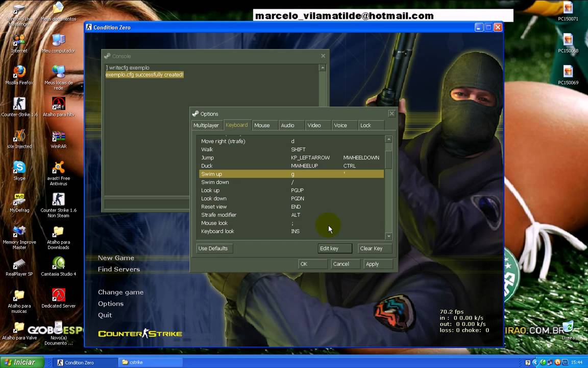This screenshot has width=588, height=368.
Task: Close the Console window with X
Action: point(323,56)
